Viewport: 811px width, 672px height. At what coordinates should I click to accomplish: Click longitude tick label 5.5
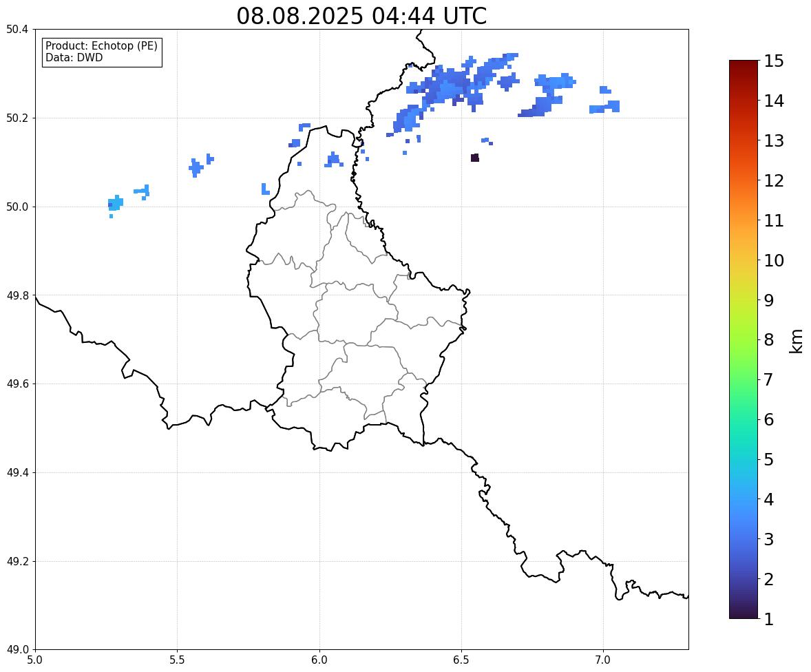pos(178,660)
